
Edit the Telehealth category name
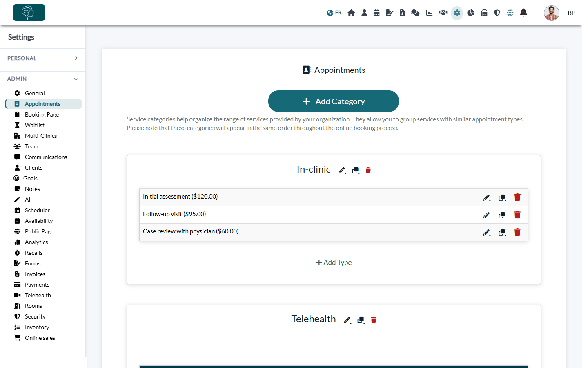click(x=347, y=320)
